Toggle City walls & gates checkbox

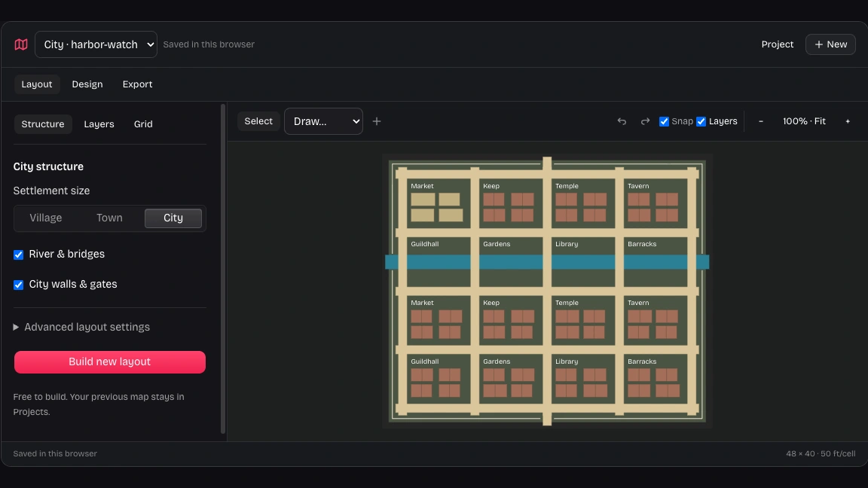(18, 285)
